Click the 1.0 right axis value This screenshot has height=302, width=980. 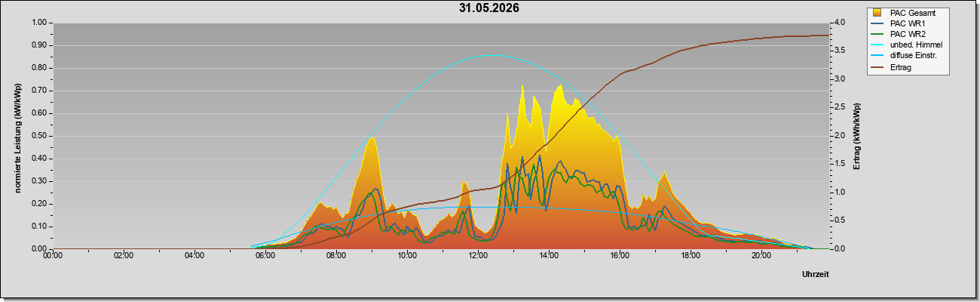click(841, 193)
